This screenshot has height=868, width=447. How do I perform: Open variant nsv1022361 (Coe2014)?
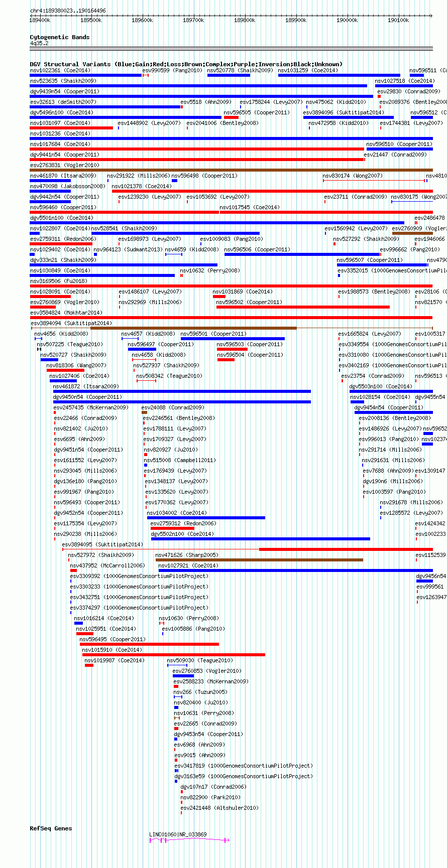click(x=60, y=70)
